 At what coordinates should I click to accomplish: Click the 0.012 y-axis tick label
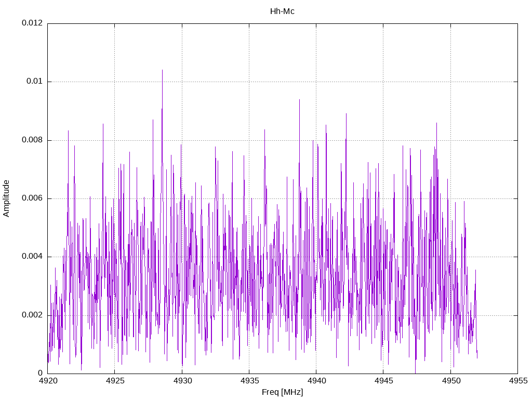coord(33,23)
